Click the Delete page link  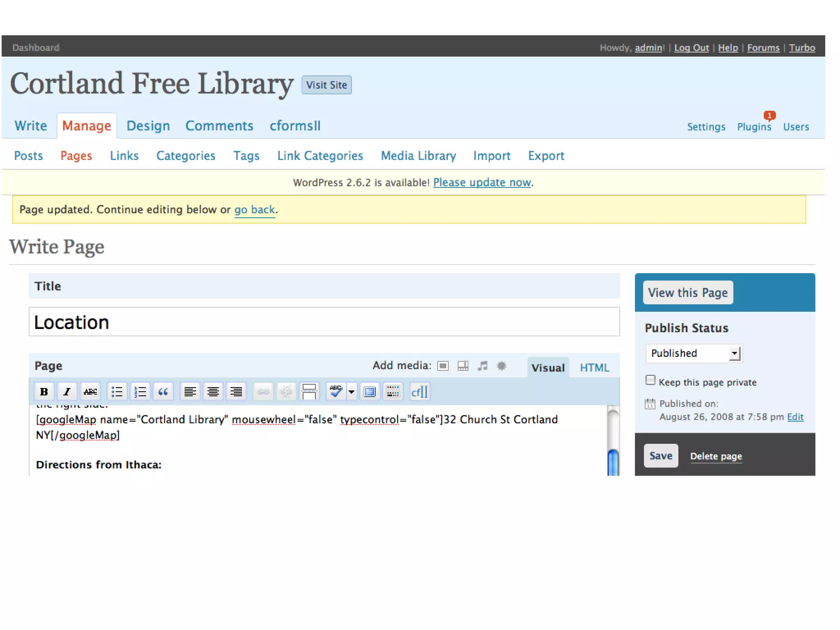pos(716,456)
